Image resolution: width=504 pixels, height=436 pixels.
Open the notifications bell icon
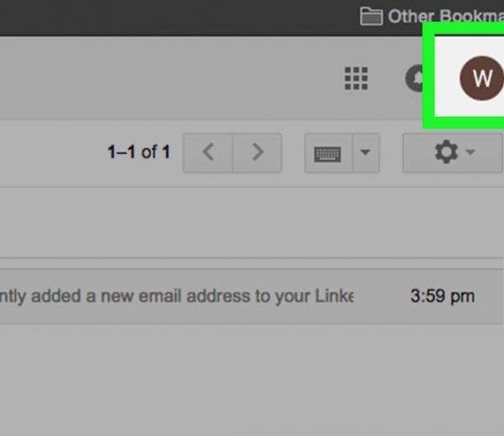point(414,78)
